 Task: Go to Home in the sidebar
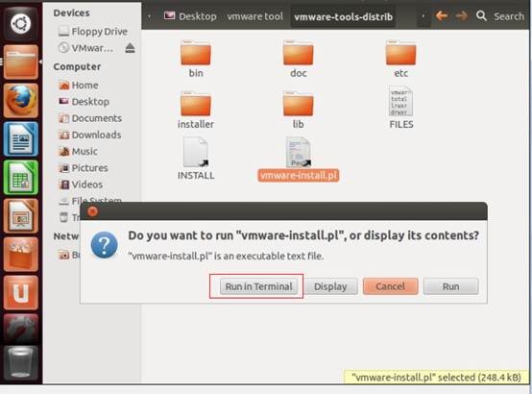pos(79,86)
